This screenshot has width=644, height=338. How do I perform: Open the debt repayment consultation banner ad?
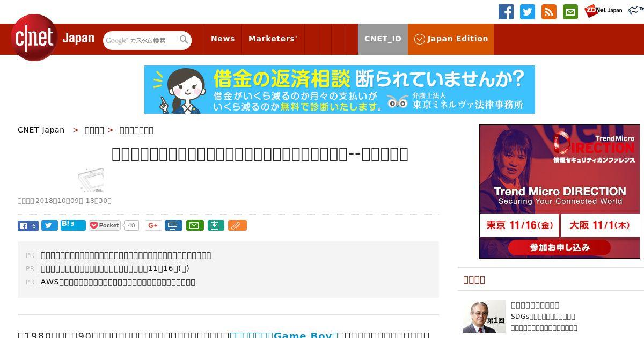(340, 90)
